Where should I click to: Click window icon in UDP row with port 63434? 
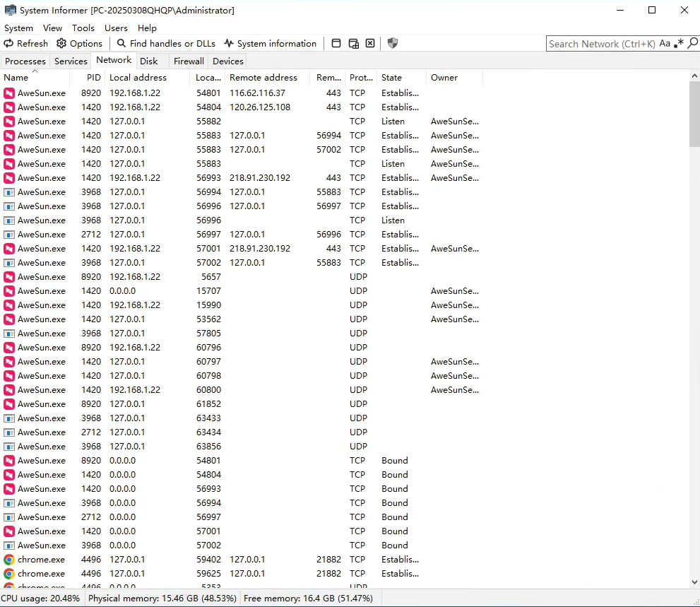[9, 432]
